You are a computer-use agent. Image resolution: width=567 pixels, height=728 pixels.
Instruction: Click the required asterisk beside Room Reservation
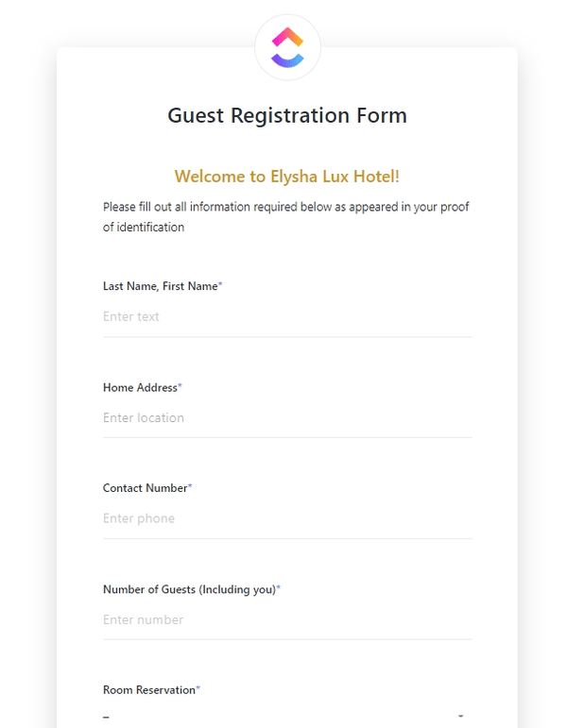tap(198, 690)
